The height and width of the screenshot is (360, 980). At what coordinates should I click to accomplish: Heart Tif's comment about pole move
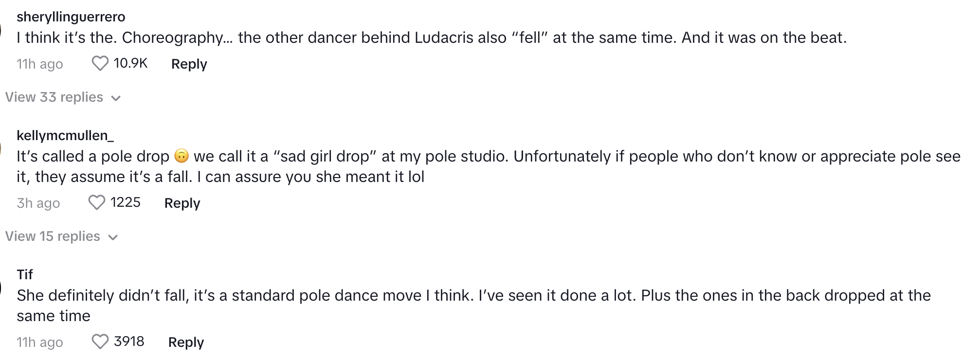pyautogui.click(x=100, y=342)
